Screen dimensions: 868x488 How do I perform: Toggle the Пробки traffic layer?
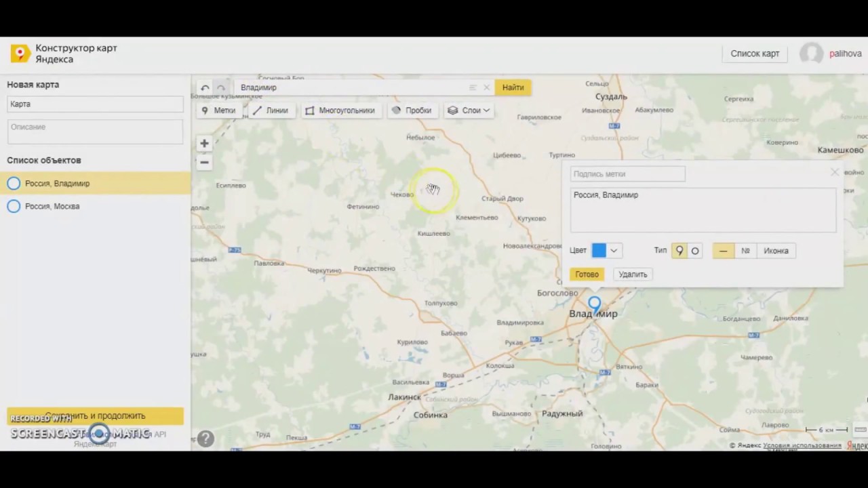pos(412,110)
